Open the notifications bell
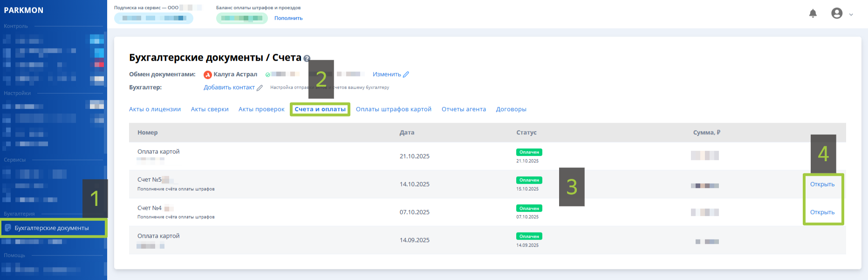This screenshot has width=868, height=280. (813, 14)
